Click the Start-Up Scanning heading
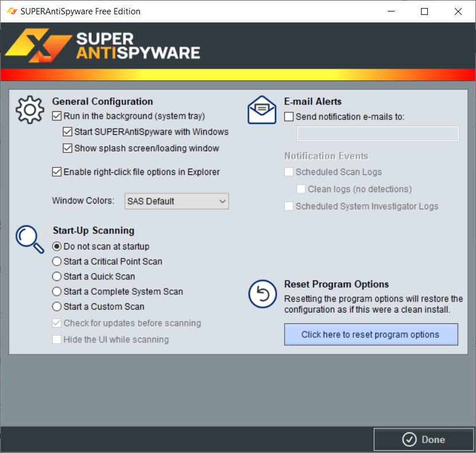476x453 pixels. 93,231
